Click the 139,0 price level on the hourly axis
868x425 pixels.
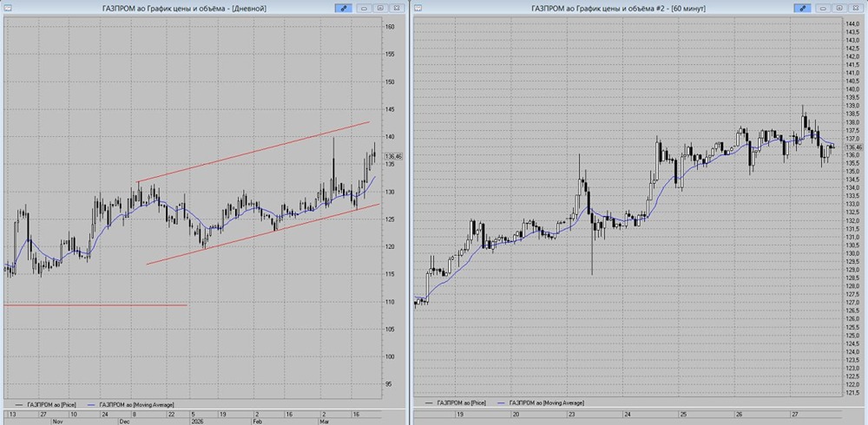[852, 105]
